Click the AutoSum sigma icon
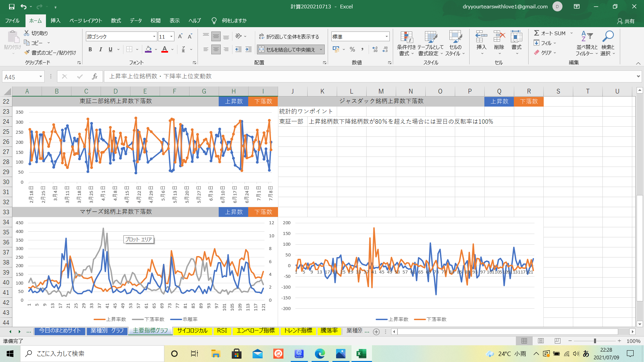644x362 pixels. pos(537,33)
